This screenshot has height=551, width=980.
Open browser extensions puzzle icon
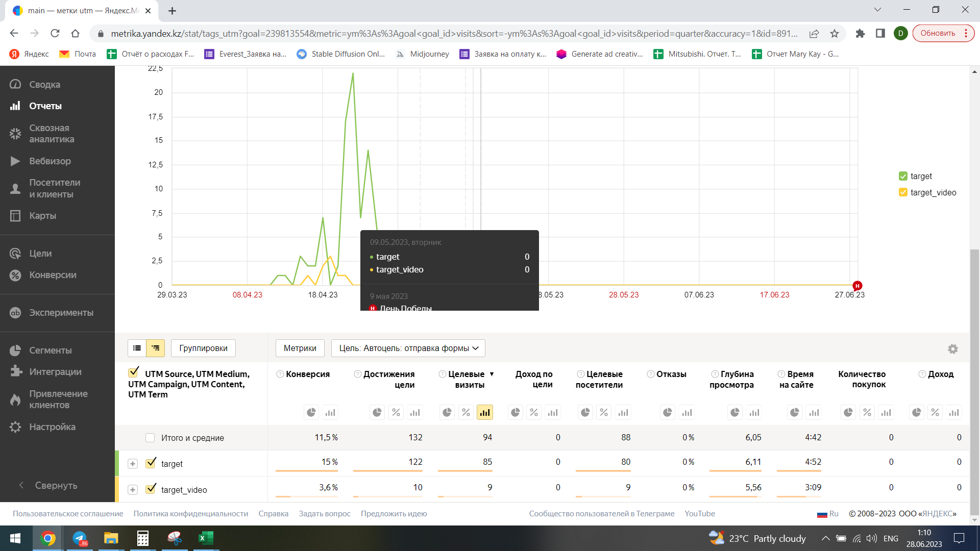pyautogui.click(x=860, y=33)
